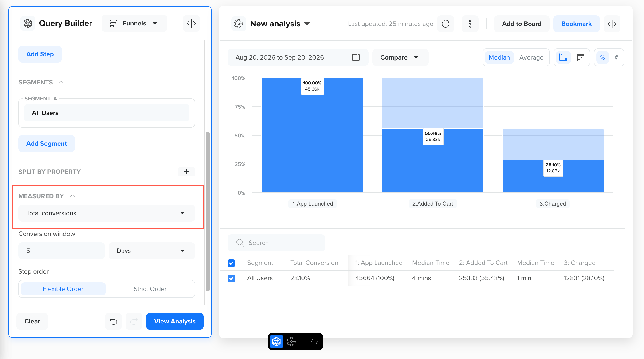The width and height of the screenshot is (644, 359).
Task: Select Median time toggle
Action: tap(499, 57)
